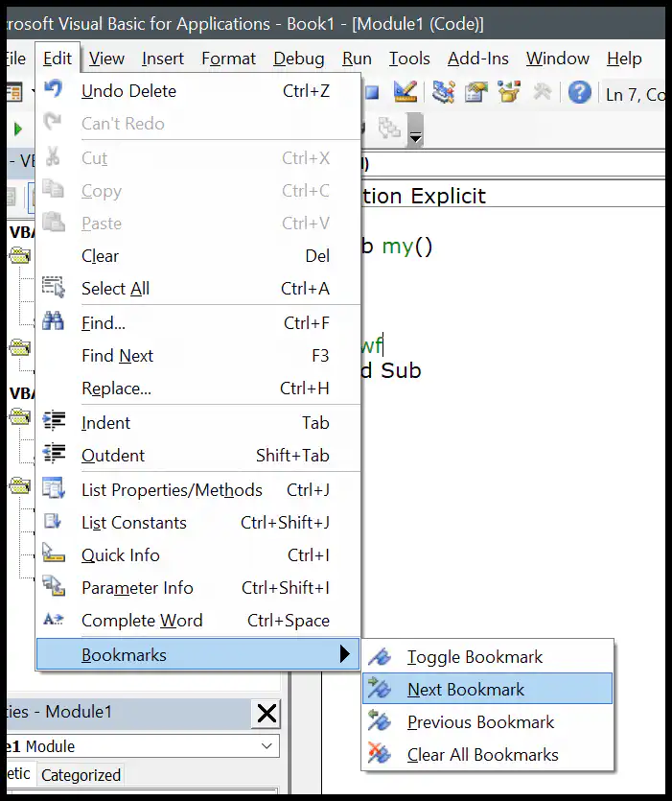This screenshot has height=801, width=672.
Task: Open Project Explorer toolbar icon
Action: tap(443, 92)
